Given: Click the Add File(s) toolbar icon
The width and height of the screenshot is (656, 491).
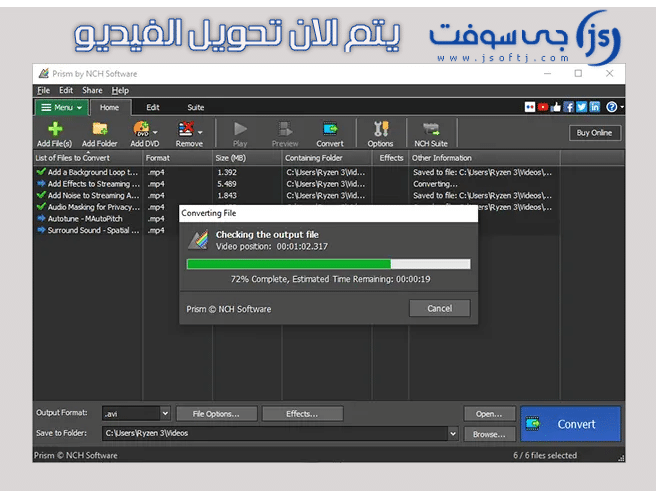Looking at the screenshot, I should pyautogui.click(x=55, y=129).
